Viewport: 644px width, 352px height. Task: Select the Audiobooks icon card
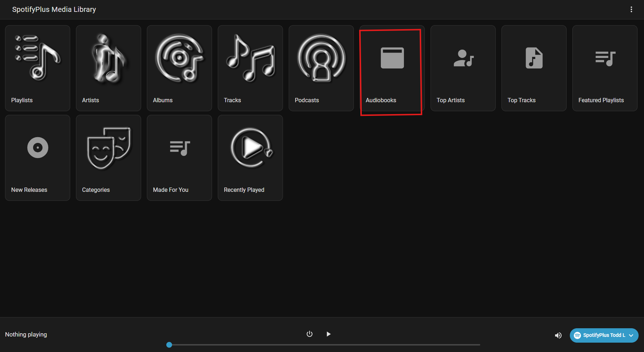click(392, 68)
